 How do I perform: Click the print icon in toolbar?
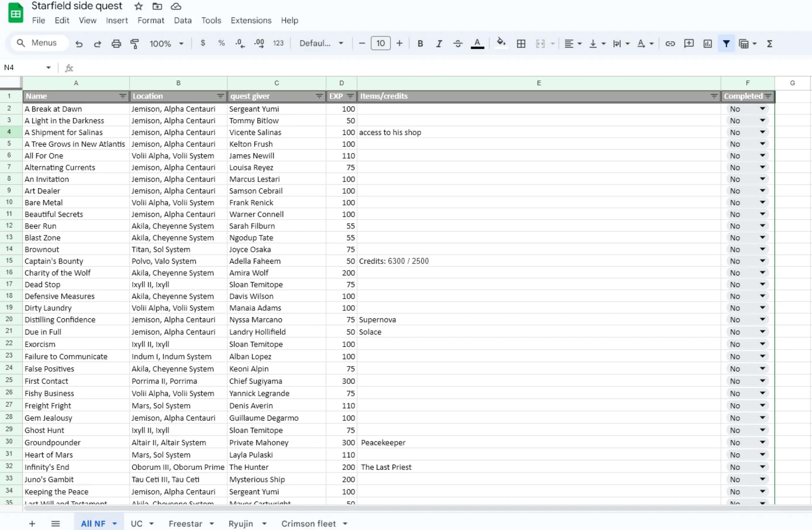pyautogui.click(x=116, y=44)
